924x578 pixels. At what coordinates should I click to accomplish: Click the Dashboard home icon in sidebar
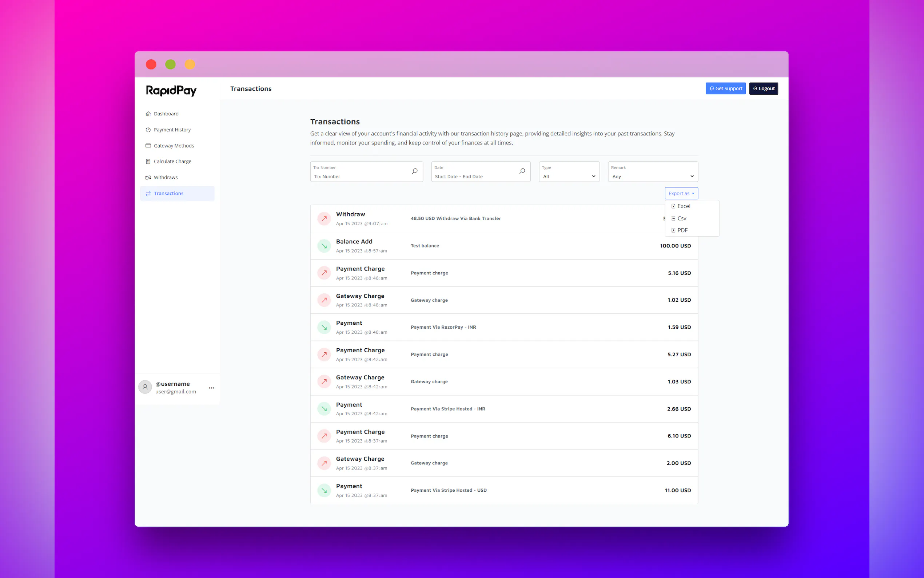148,114
